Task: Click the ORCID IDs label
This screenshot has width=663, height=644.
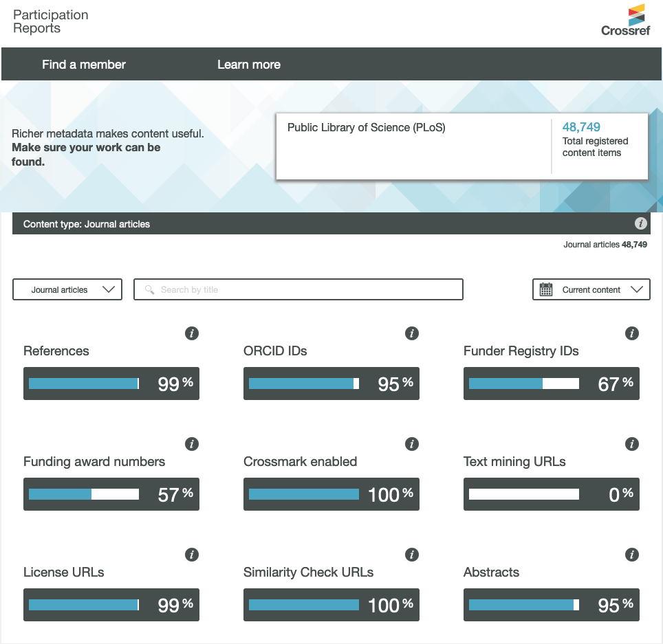Action: pyautogui.click(x=275, y=351)
